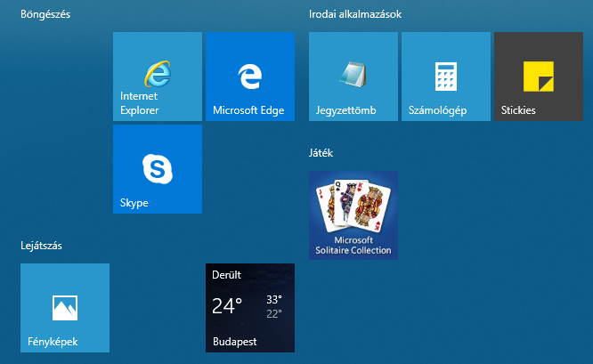Select the Irodai alkalmazások group title
Viewport: 593px width, 364px height.
point(355,14)
